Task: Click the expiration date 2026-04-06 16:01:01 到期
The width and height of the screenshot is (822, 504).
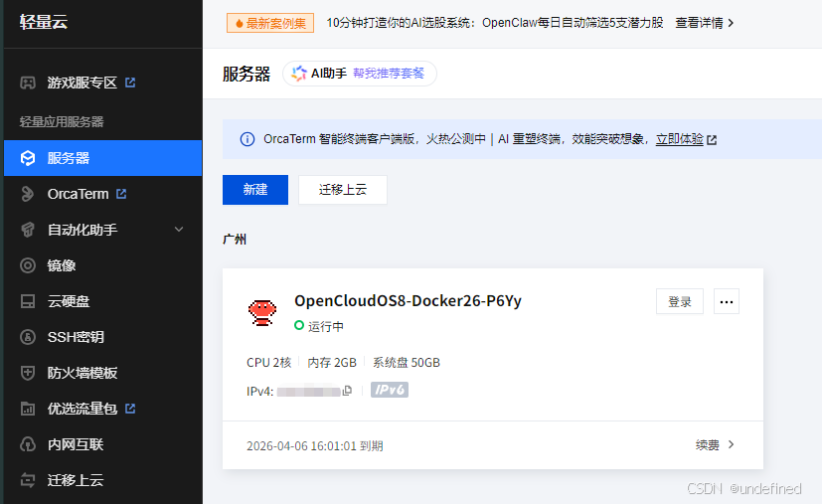Action: pyautogui.click(x=315, y=445)
